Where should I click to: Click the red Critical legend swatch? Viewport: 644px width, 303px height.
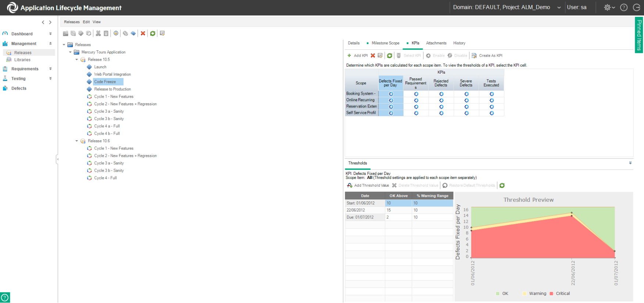pyautogui.click(x=551, y=293)
